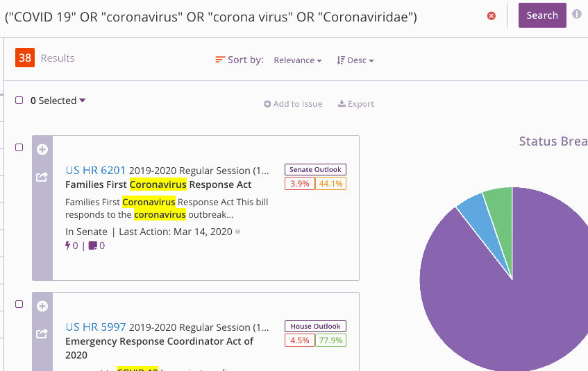
Task: Click Add to Issue
Action: 293,104
